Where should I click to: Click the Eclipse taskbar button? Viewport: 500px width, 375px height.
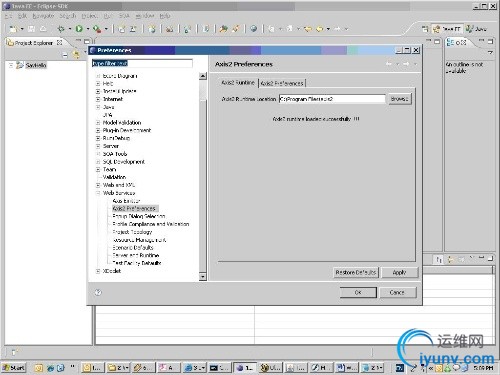pyautogui.click(x=244, y=368)
